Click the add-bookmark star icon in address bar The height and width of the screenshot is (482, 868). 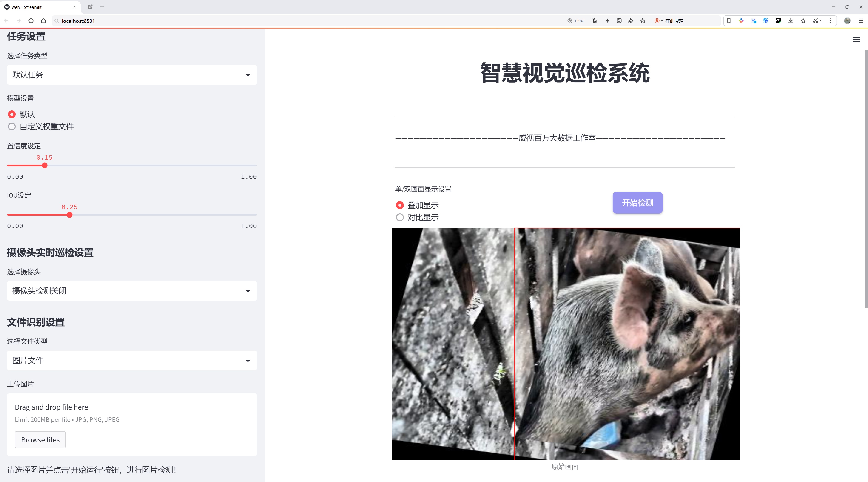point(643,21)
